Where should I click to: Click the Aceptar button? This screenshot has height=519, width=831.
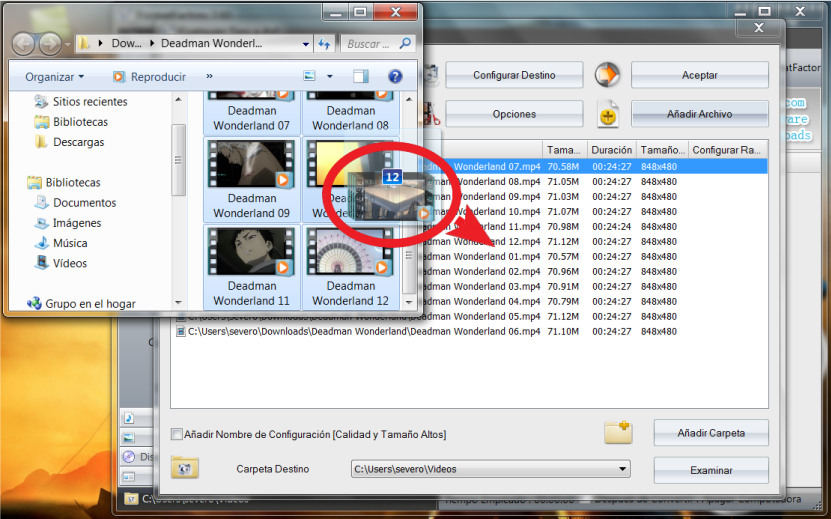pos(700,75)
